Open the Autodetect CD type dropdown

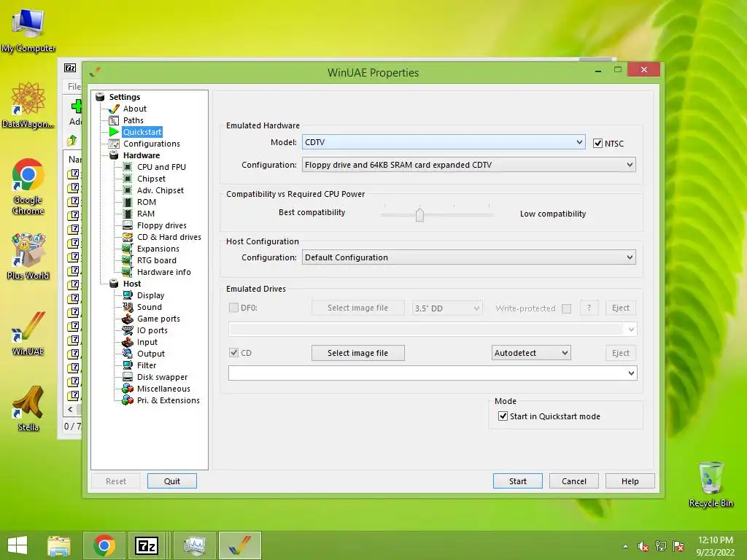531,353
